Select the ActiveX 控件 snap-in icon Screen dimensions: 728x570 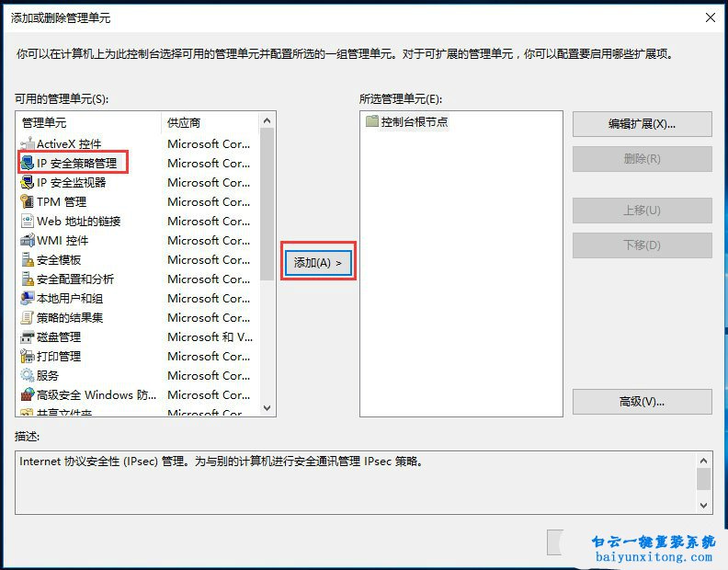pos(28,143)
